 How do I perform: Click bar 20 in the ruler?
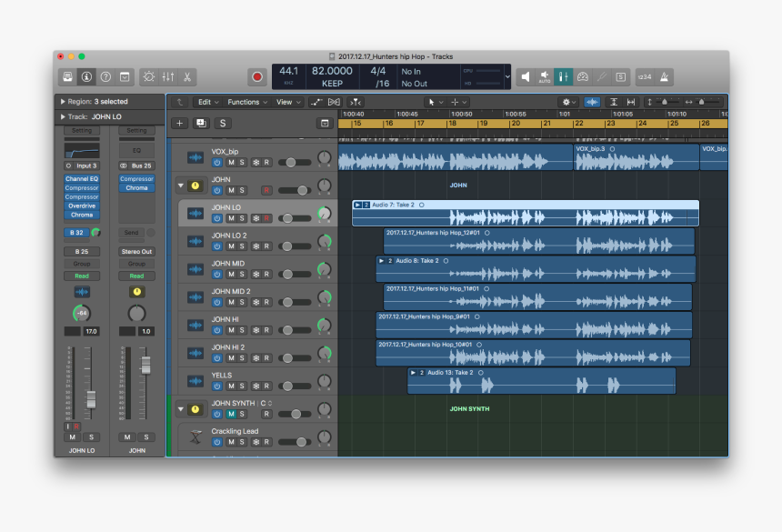click(x=516, y=123)
